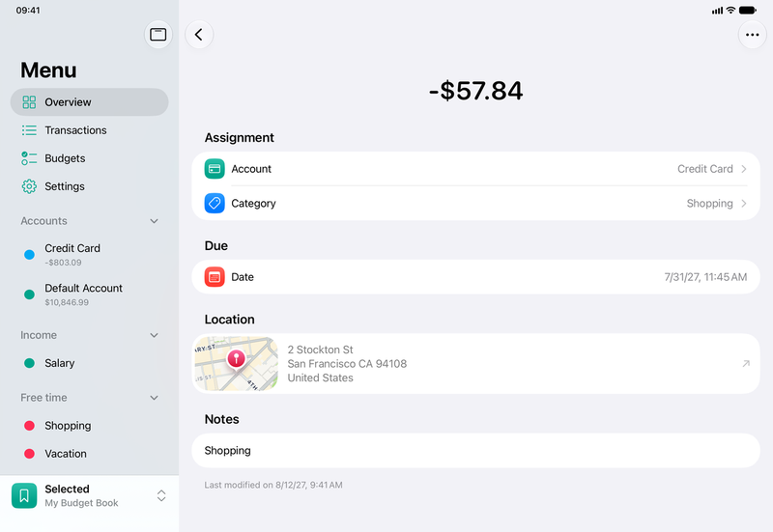
Task: Open the Account Credit Card chevron
Action: tap(743, 169)
